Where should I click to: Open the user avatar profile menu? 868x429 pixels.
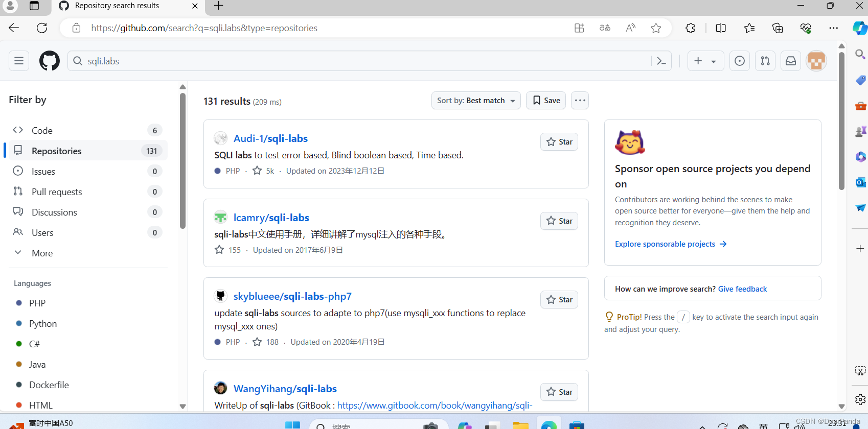tap(816, 61)
